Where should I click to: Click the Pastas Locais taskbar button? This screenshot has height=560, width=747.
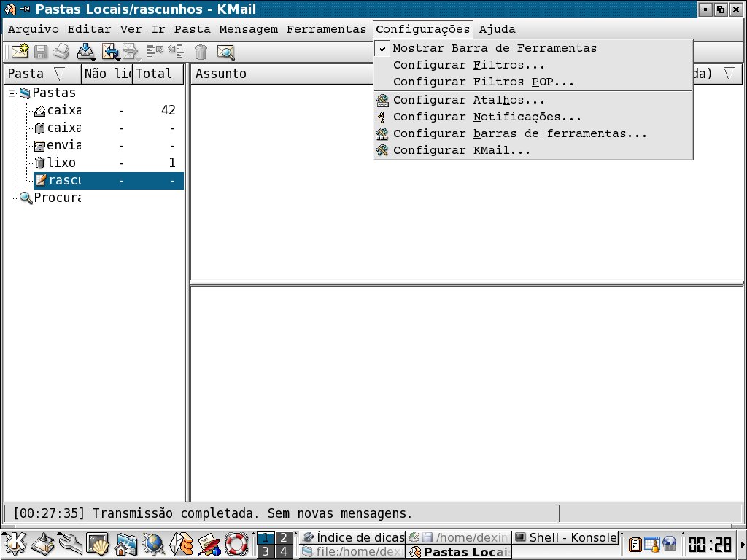click(x=459, y=551)
